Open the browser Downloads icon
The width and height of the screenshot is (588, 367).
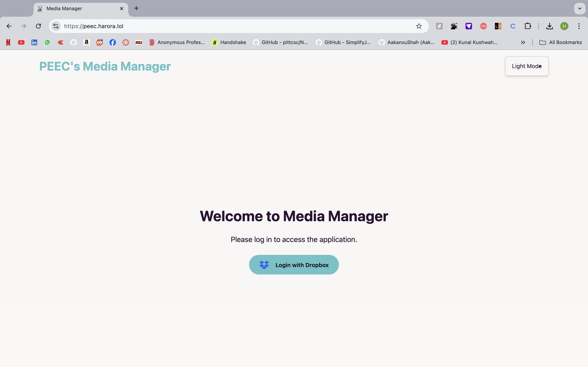coord(549,26)
